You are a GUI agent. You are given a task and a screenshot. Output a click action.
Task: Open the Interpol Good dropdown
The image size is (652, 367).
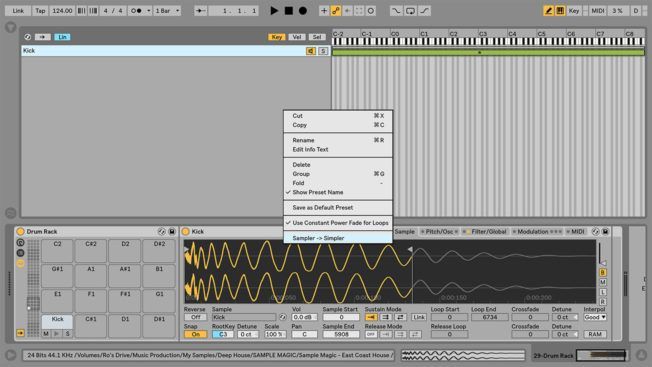pos(595,317)
